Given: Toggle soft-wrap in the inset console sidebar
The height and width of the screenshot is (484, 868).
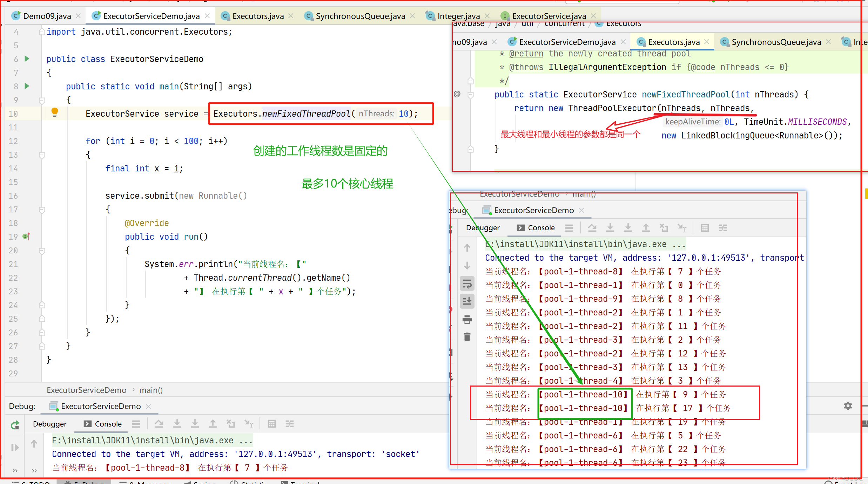Looking at the screenshot, I should point(467,284).
